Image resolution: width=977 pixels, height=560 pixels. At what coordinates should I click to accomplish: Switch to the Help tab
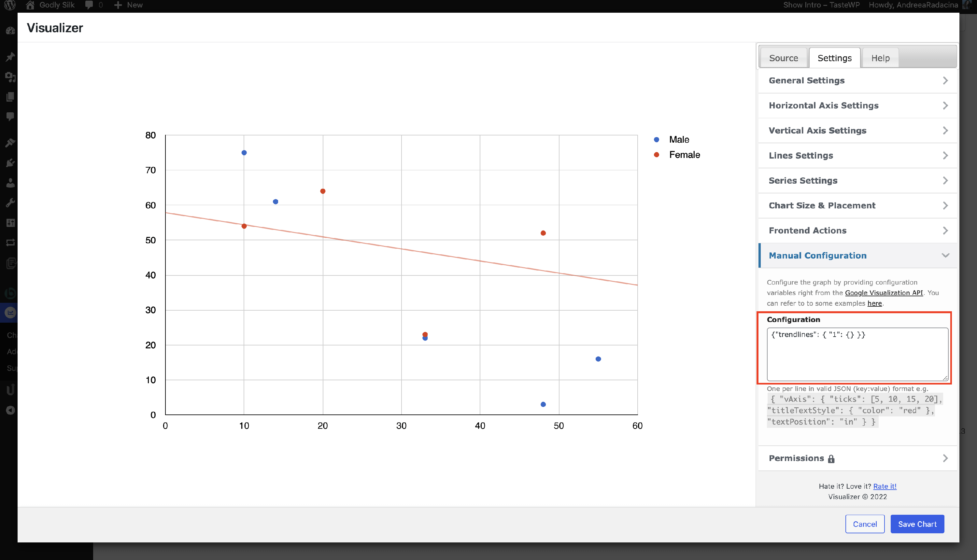(x=880, y=58)
